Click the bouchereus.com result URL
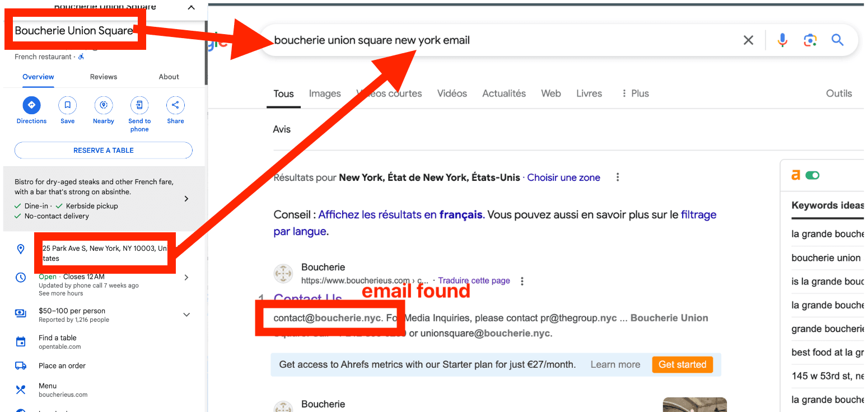Screen dimensions: 868x412 coord(365,280)
